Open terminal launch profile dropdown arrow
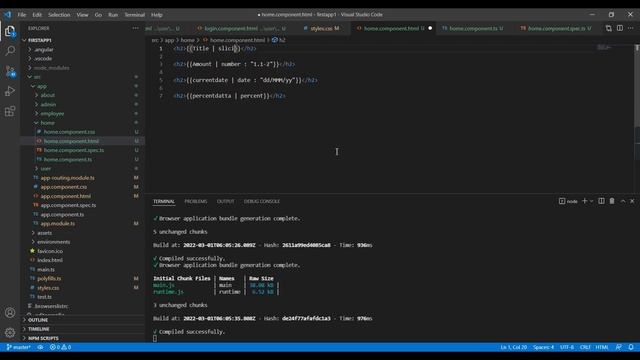Screen dimensions: 640x360 (591, 201)
